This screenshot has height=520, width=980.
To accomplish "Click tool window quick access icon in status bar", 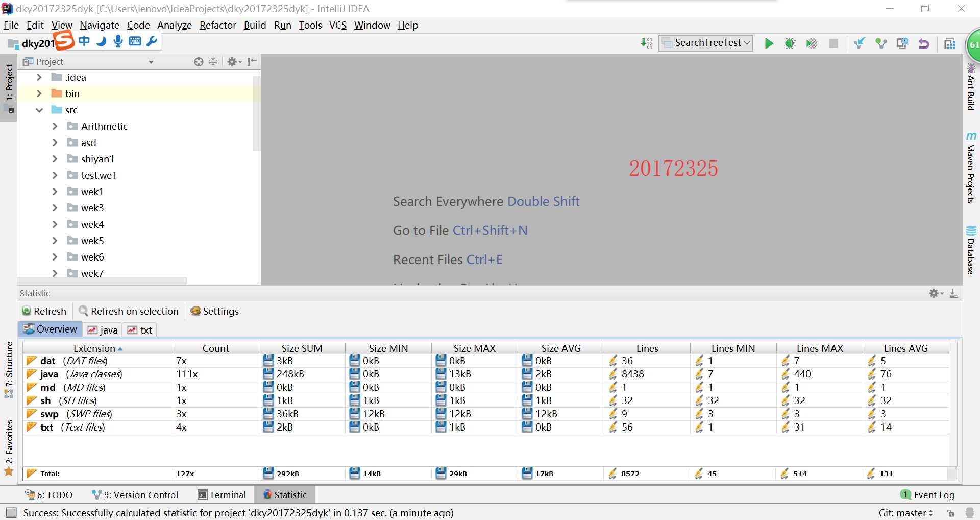I will click(11, 512).
